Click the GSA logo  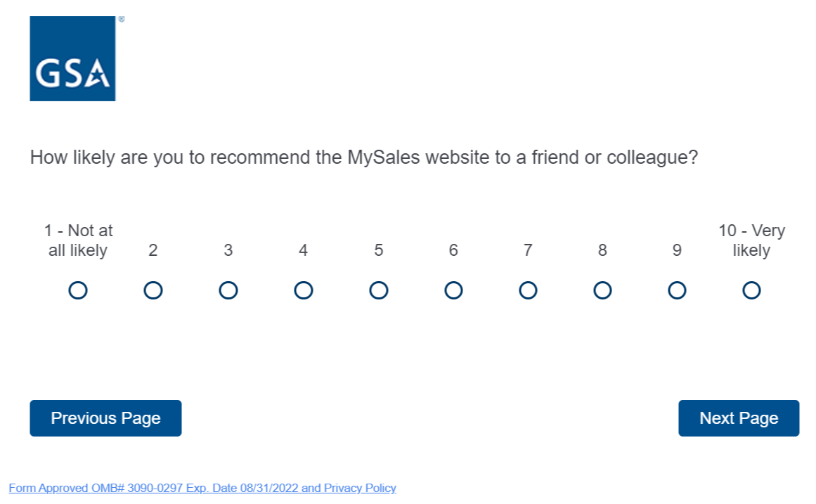(72, 59)
